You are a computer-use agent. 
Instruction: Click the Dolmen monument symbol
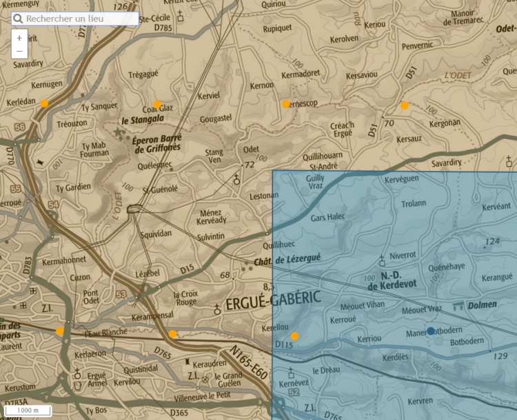point(458,305)
